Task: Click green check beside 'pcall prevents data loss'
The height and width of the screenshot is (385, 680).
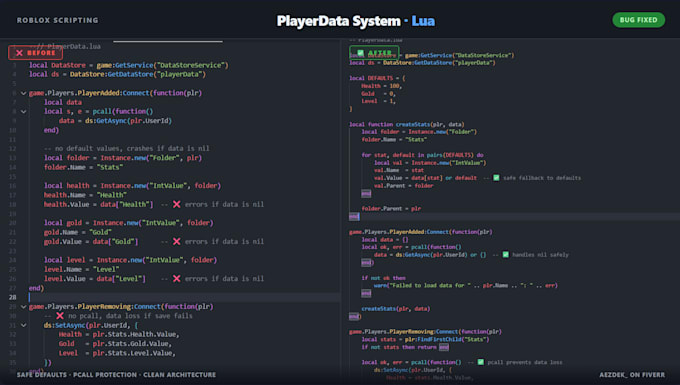Action: 481,362
